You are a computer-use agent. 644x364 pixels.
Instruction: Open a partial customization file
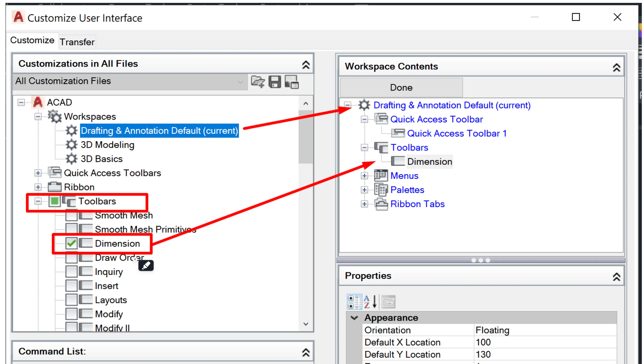tap(258, 82)
